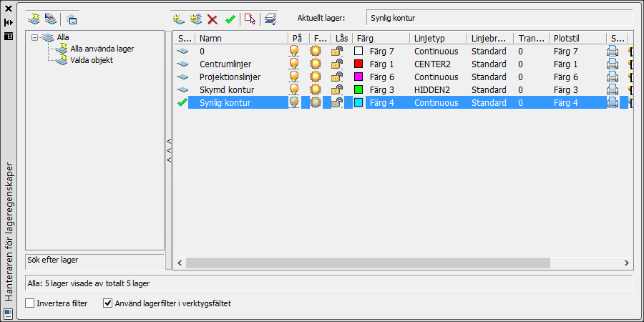Collapse the Alla tree node

coord(34,37)
